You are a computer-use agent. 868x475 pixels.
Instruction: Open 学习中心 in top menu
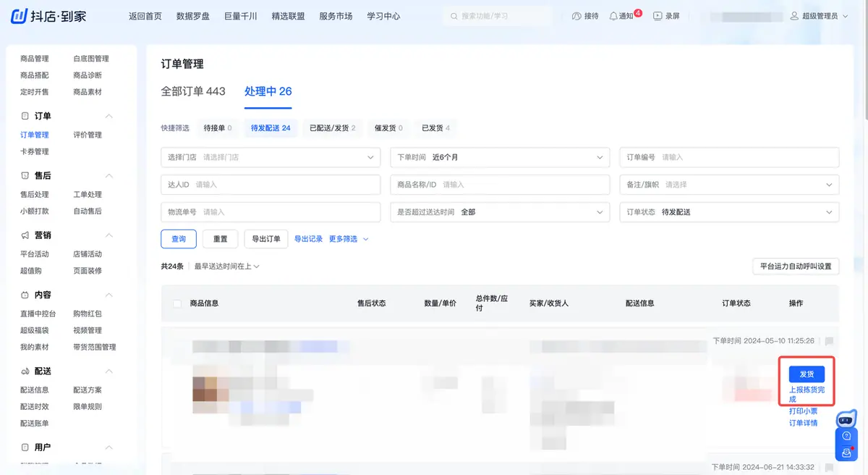[383, 16]
